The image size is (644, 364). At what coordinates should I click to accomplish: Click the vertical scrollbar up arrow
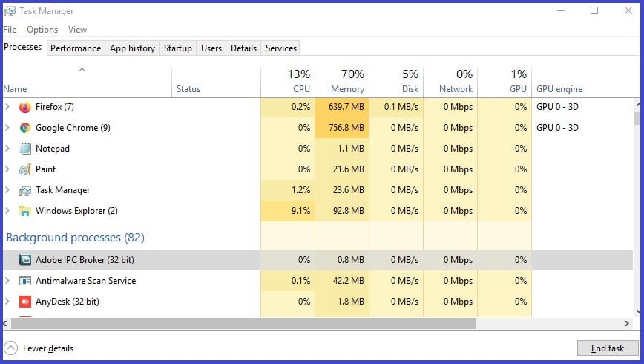point(637,105)
